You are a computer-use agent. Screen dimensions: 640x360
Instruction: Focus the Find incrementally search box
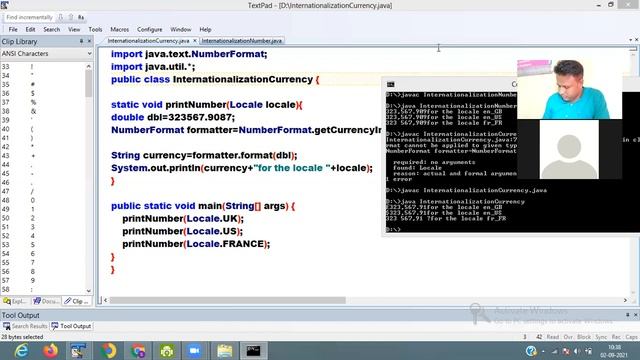29,17
